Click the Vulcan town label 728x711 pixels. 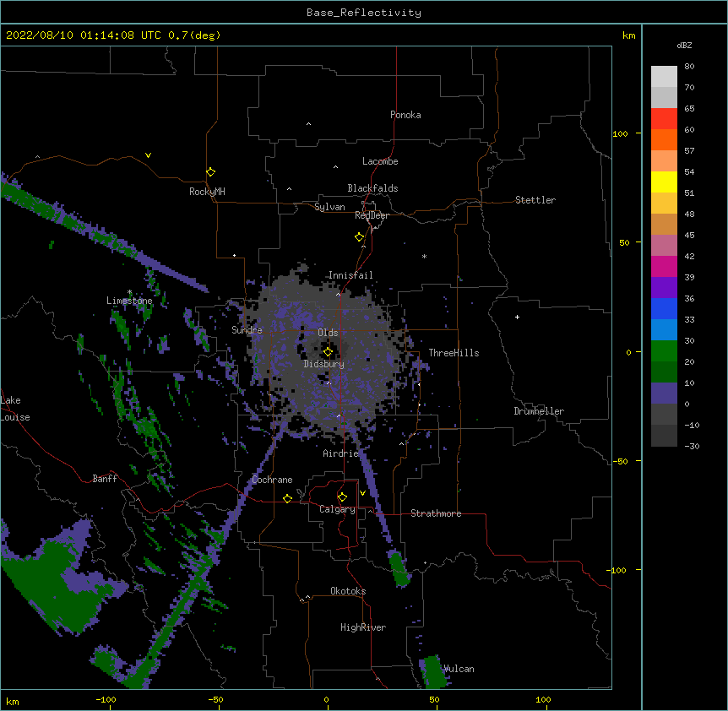[459, 669]
